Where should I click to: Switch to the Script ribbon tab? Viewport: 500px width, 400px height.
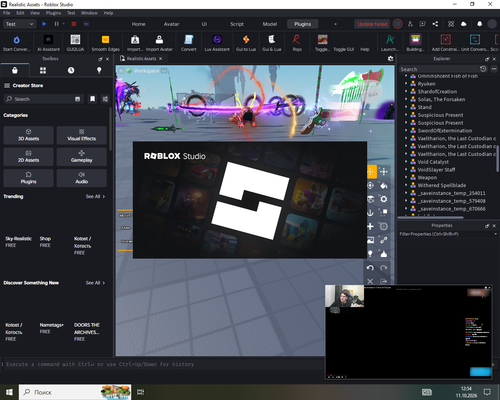coord(237,24)
